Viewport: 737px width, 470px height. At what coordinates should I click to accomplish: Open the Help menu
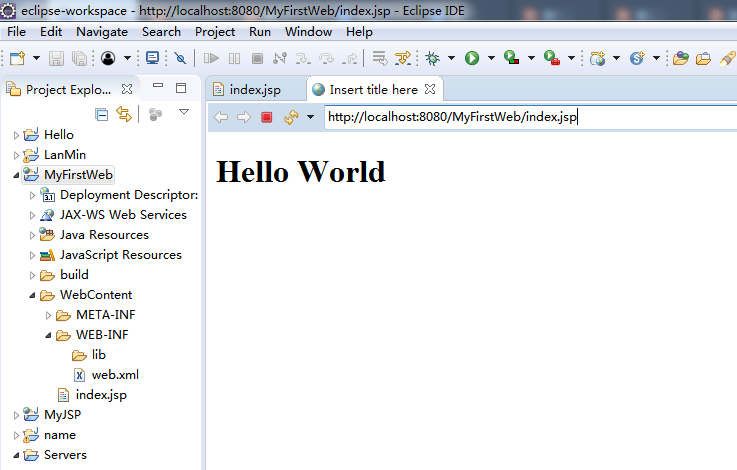(359, 31)
